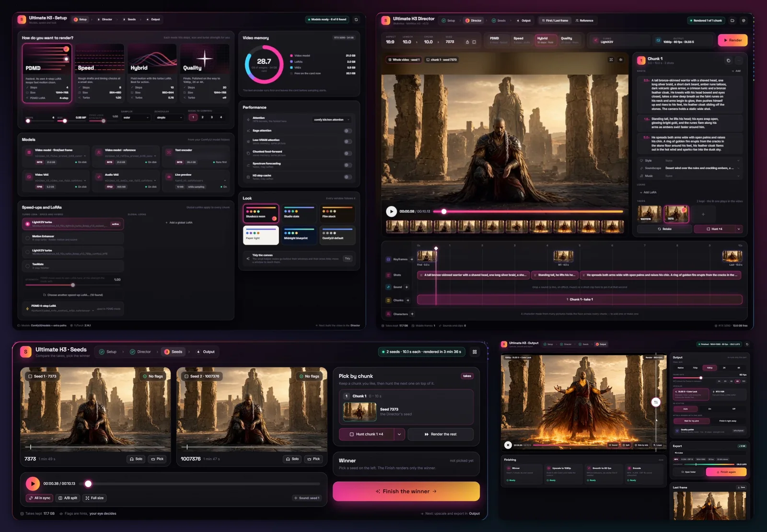Open comfy kitchen attention dropdown
Viewport: 767px width, 532px height.
coord(332,120)
